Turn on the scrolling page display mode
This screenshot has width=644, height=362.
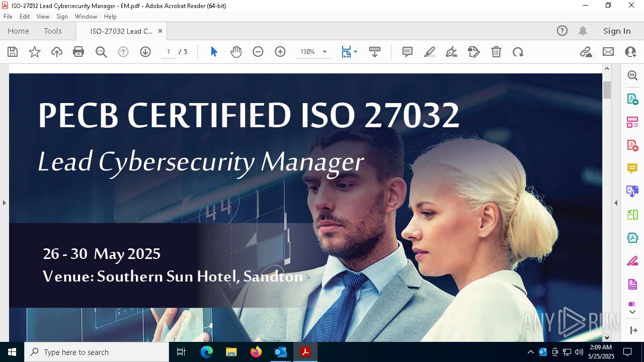375,52
